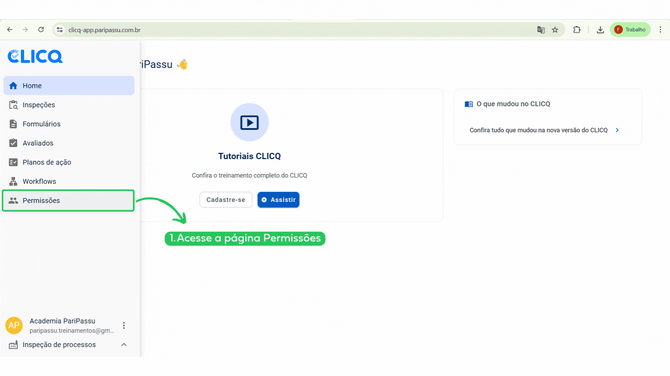Go back in browser
670x376 pixels.
[x=10, y=29]
